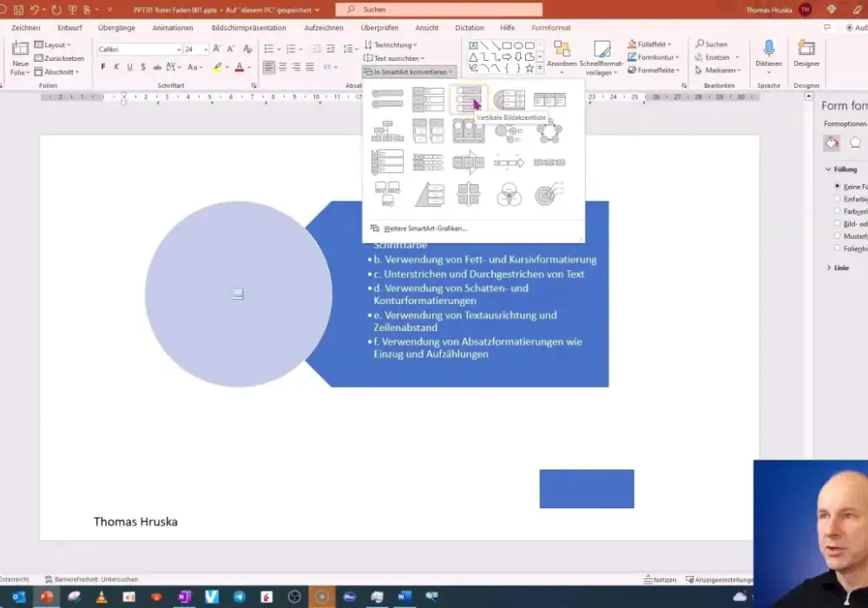Open the Fülleffekt dropdown
The image size is (868, 608).
tap(650, 43)
